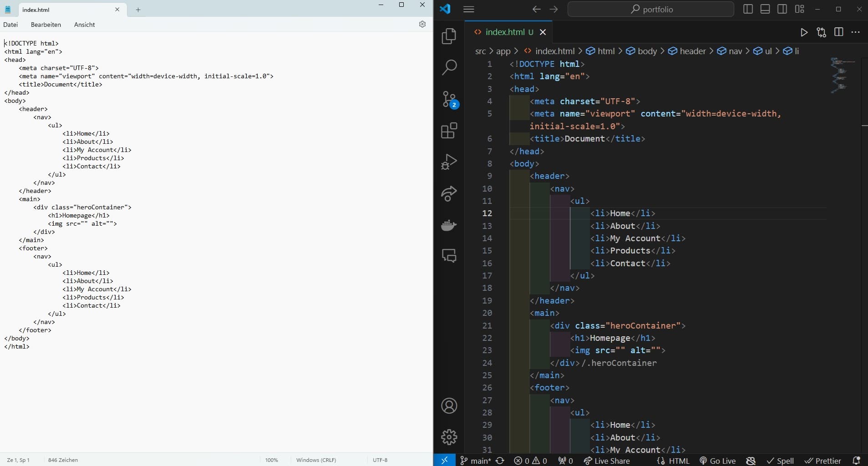Click the ports forwarded 0 status item
868x466 pixels.
[x=566, y=461]
